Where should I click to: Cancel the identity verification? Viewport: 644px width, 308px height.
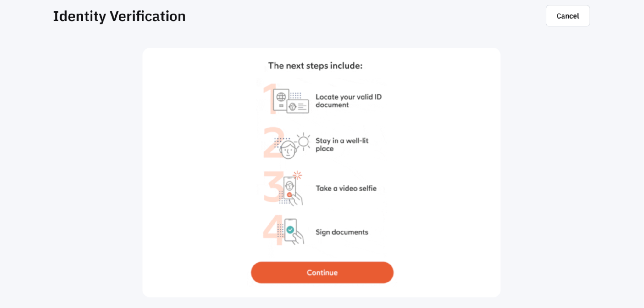coord(567,16)
